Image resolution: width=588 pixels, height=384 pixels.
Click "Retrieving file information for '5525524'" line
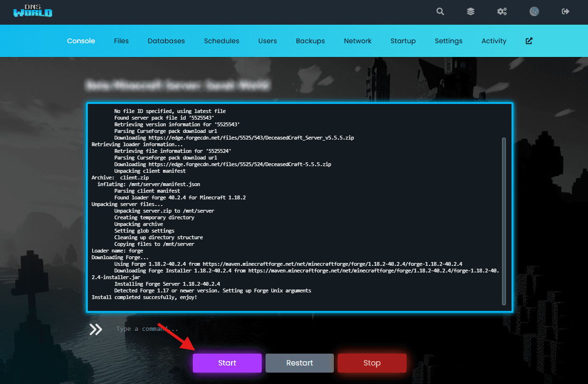point(173,151)
